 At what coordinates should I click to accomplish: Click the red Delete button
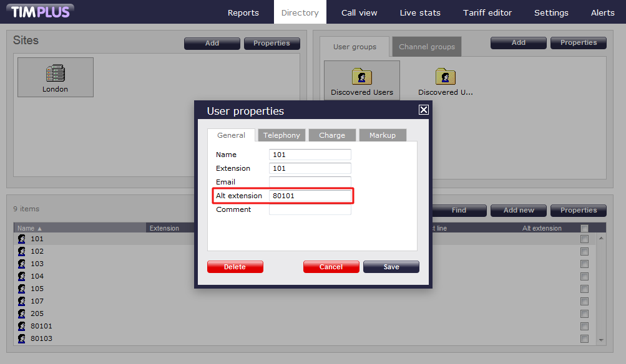tap(235, 267)
